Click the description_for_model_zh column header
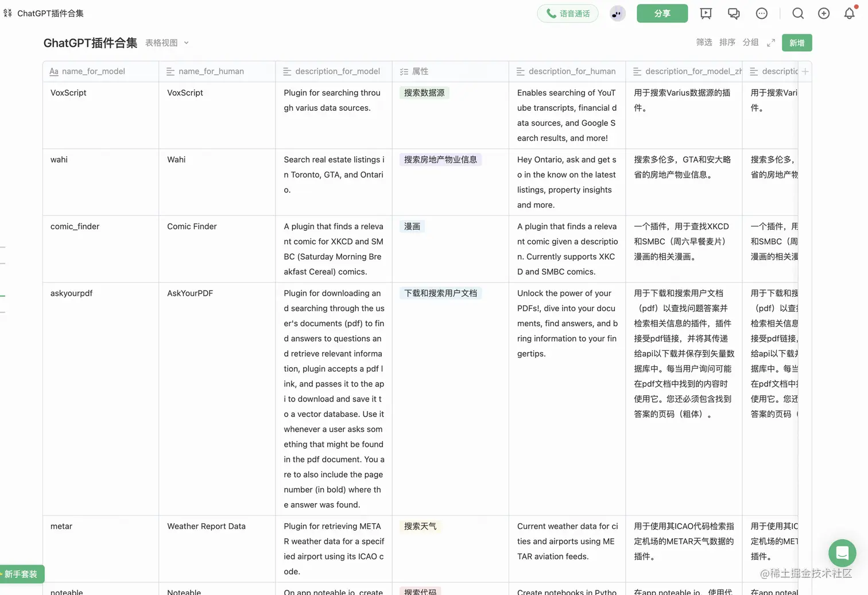 684,71
